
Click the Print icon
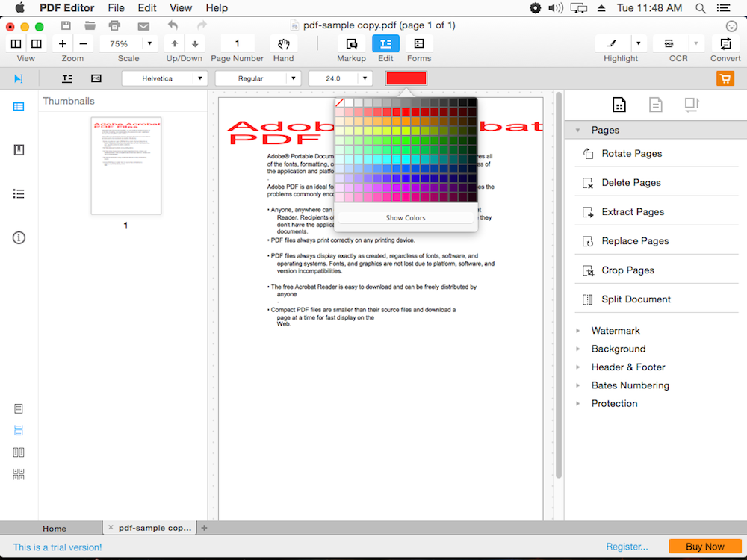coord(114,25)
